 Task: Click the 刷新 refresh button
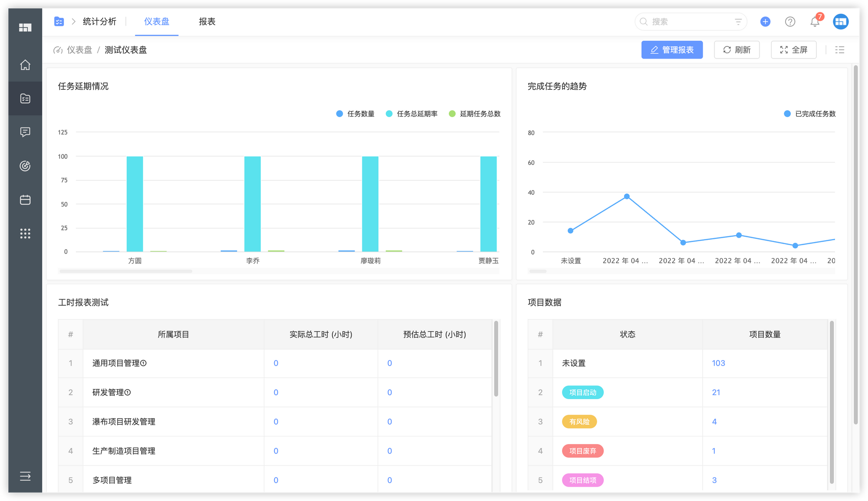(x=736, y=50)
